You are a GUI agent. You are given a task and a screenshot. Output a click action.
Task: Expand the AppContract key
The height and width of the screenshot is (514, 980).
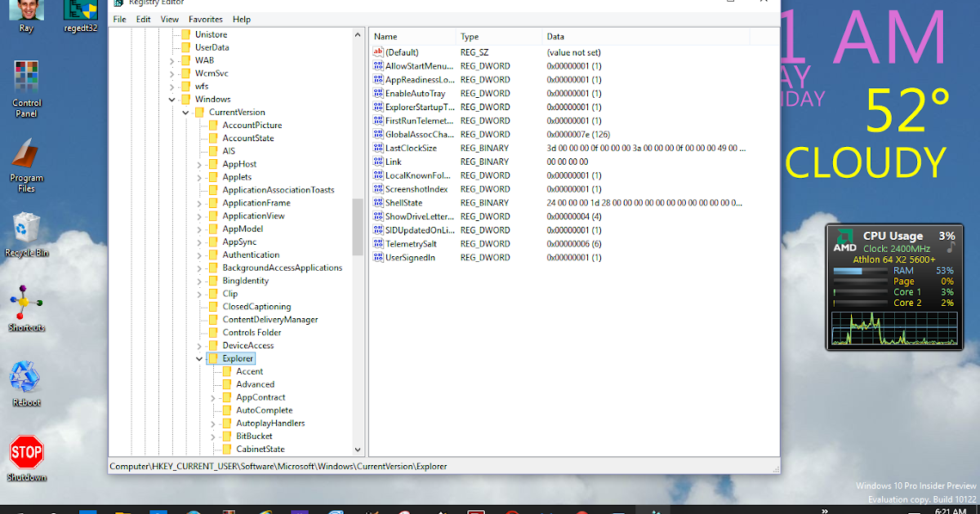213,397
